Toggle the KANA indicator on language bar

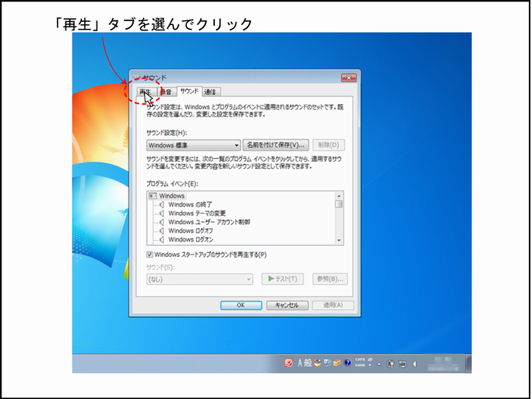pos(360,366)
